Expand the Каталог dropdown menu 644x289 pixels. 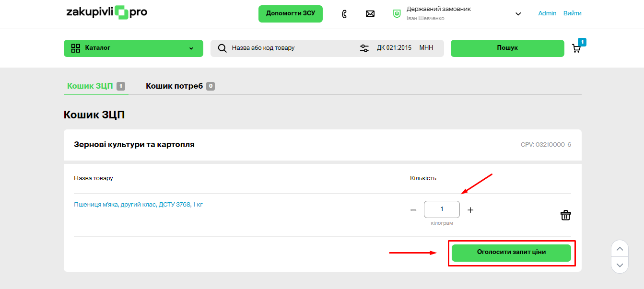click(x=191, y=48)
